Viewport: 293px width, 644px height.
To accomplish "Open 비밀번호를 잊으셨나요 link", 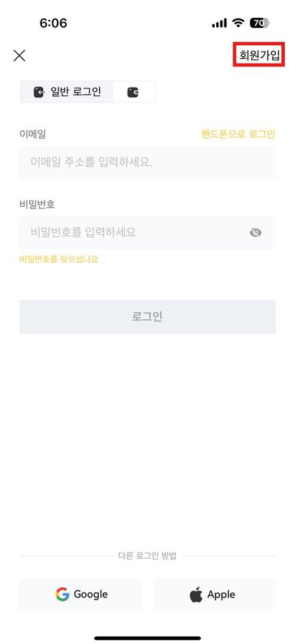I will click(59, 259).
